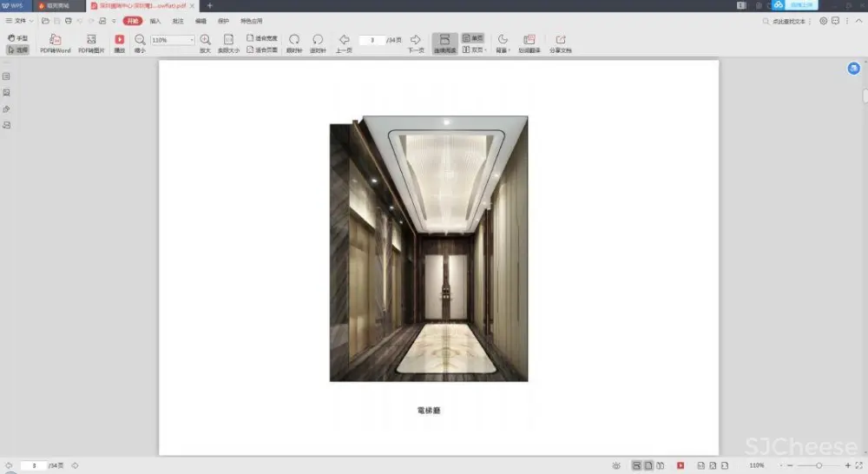Expand the 背景 background dropdown
Image resolution: width=868 pixels, height=474 pixels.
503,43
